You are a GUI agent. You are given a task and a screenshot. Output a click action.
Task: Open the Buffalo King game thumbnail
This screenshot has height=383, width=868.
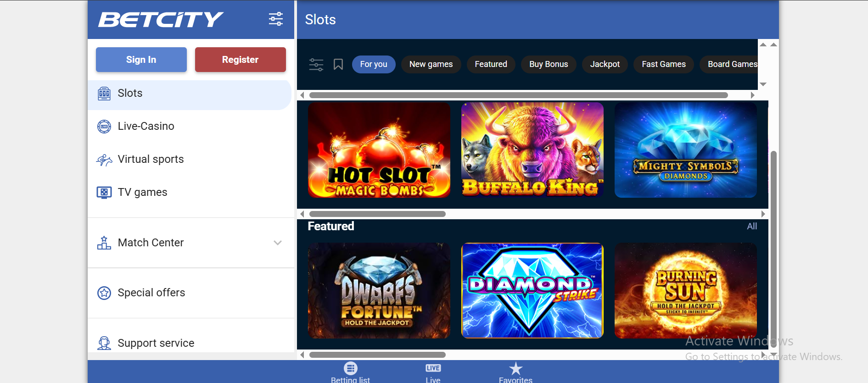532,150
